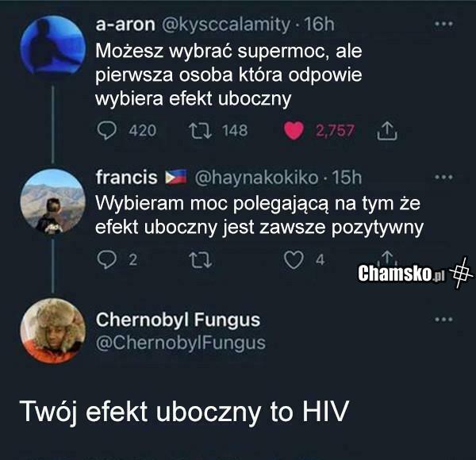The width and height of the screenshot is (476, 460).
Task: Open more options on Chernobyl Fungus tweet
Action: 443,319
